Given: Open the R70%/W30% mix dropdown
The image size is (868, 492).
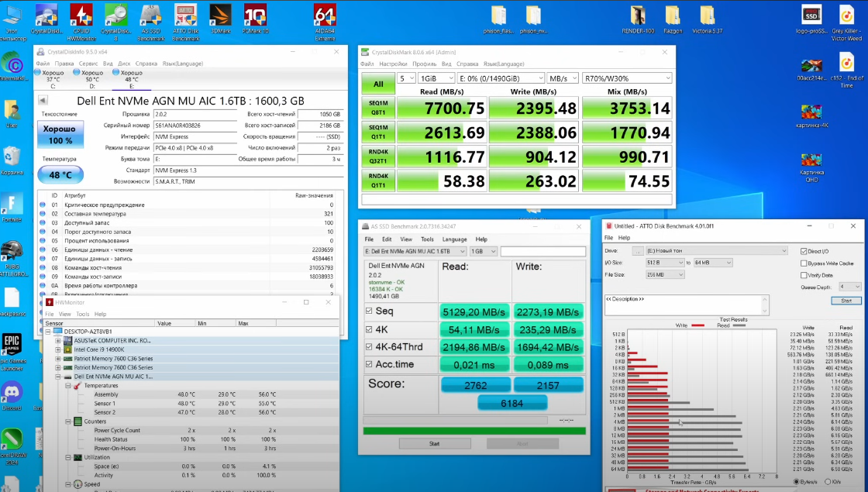Looking at the screenshot, I should [x=627, y=78].
